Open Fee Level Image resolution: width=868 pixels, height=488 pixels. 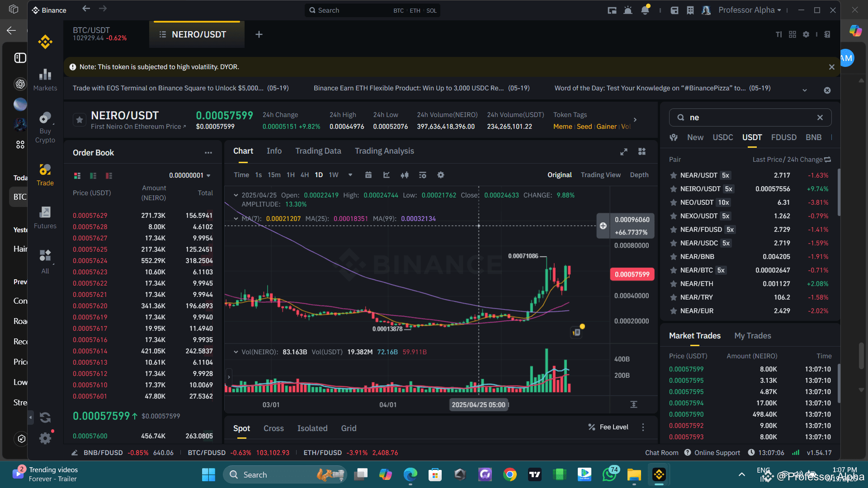608,427
